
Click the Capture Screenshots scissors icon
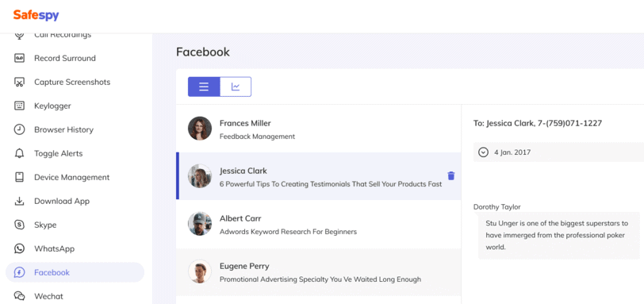(19, 82)
